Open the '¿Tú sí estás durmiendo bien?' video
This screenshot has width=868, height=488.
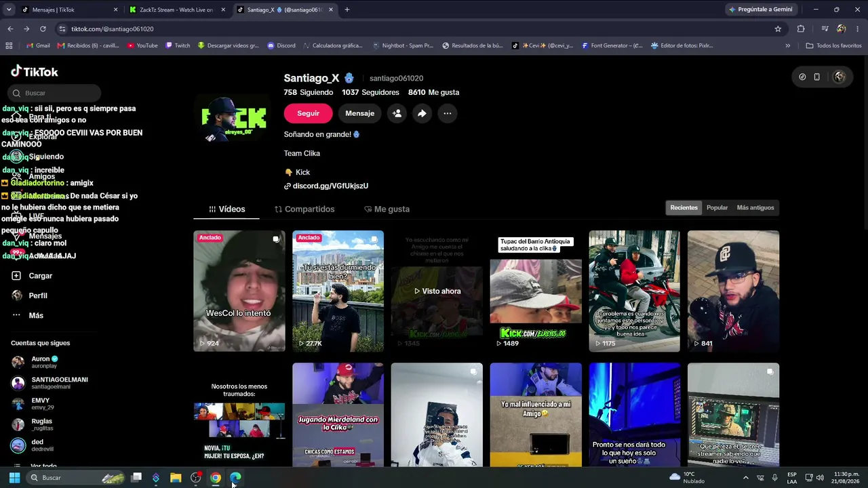tap(338, 291)
